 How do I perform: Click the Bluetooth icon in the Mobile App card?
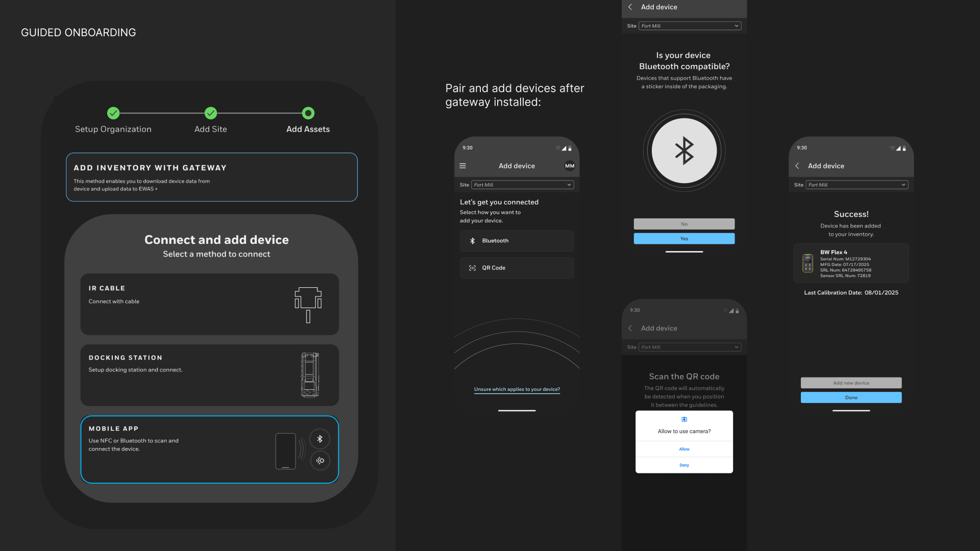pos(320,439)
